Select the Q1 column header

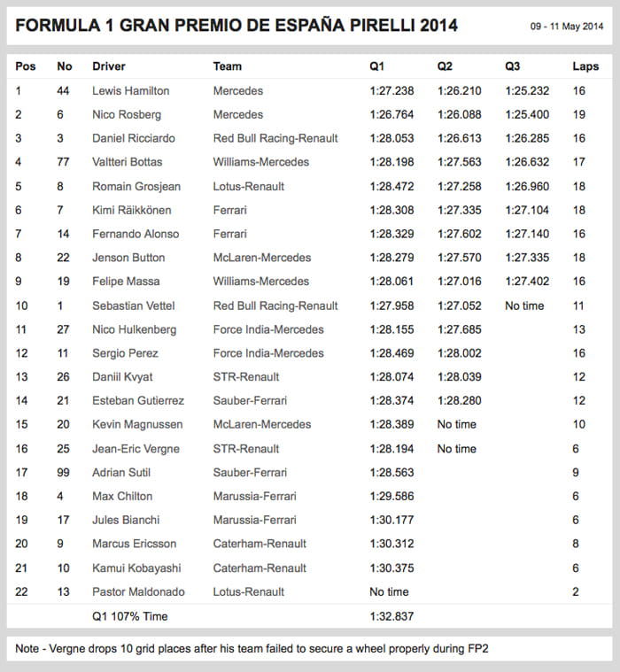pyautogui.click(x=377, y=66)
